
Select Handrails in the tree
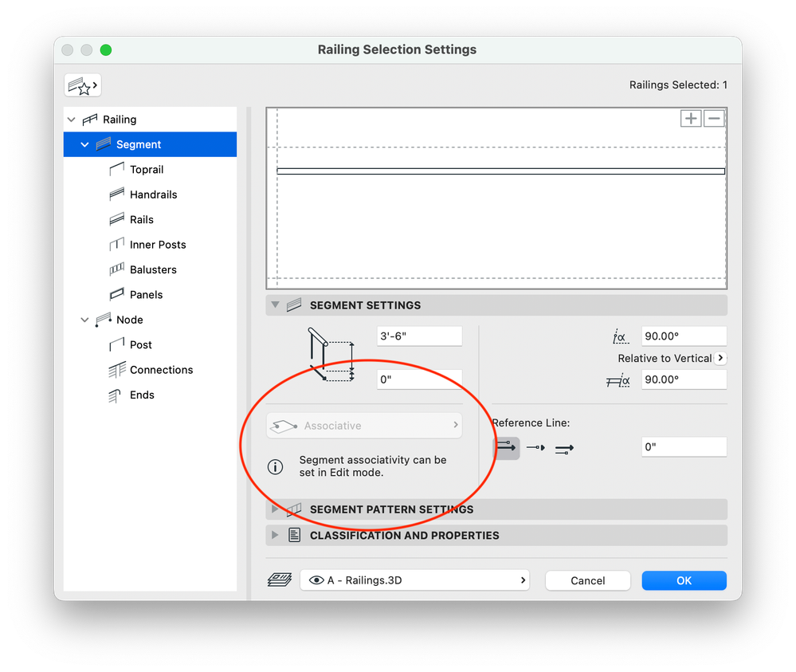(x=153, y=195)
